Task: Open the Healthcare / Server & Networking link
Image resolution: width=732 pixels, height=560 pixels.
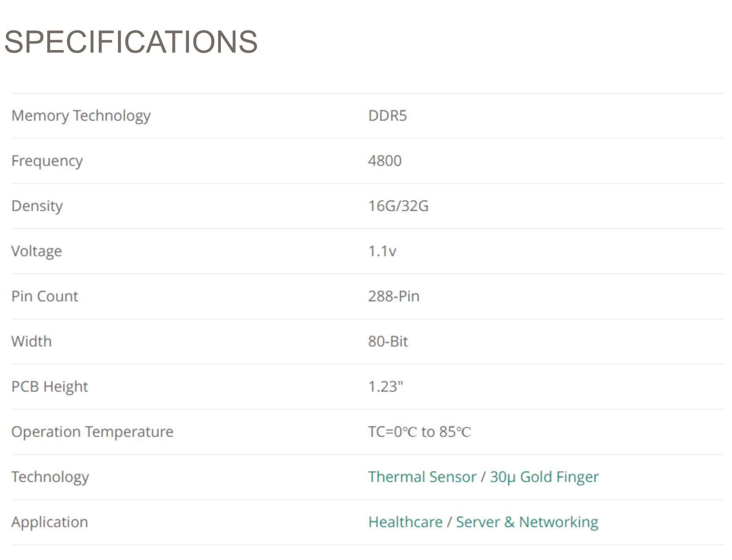Action: coord(483,522)
